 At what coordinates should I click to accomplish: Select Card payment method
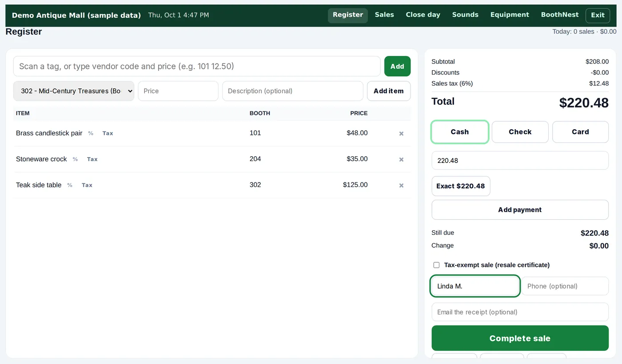click(x=580, y=132)
